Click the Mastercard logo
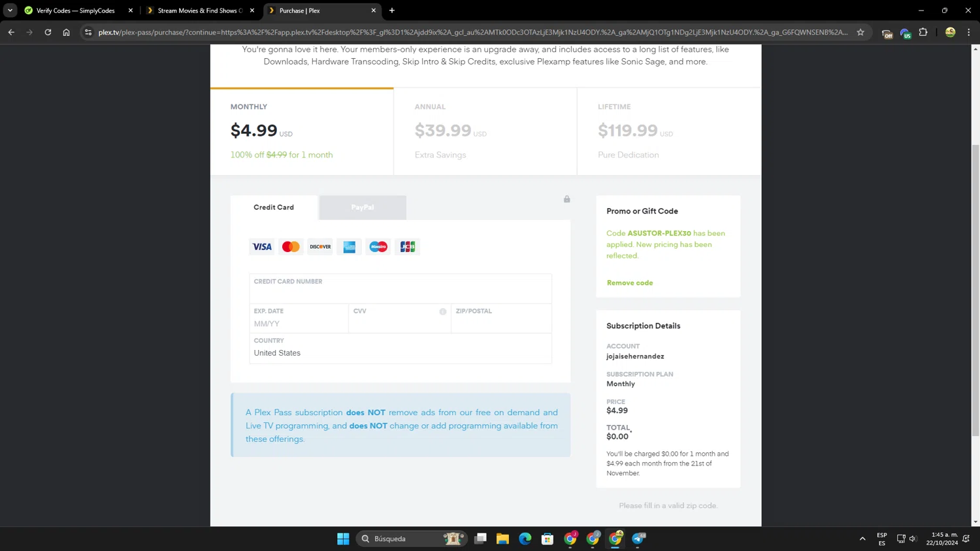The width and height of the screenshot is (980, 551). (x=291, y=247)
